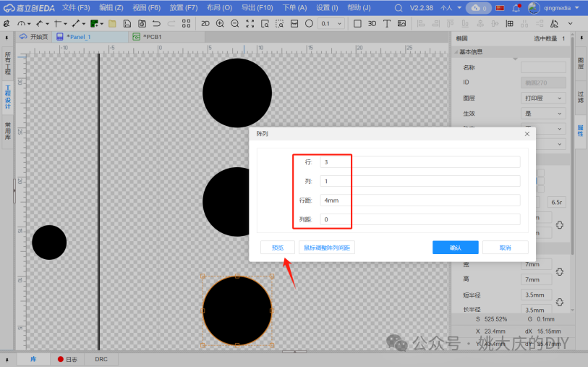Image resolution: width=588 pixels, height=367 pixels.
Task: Open the 图层 dropdown showing 打印层
Action: click(543, 98)
